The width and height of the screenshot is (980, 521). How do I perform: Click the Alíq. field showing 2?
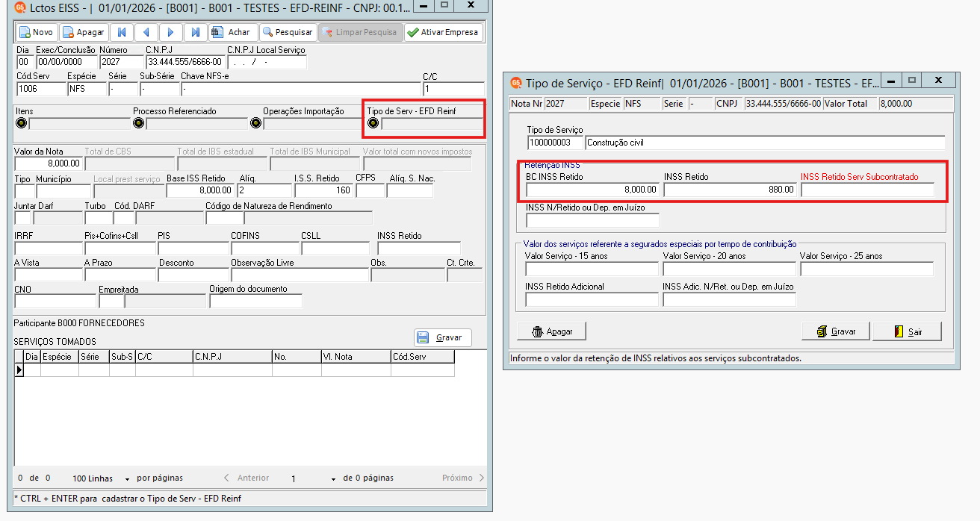pyautogui.click(x=264, y=190)
